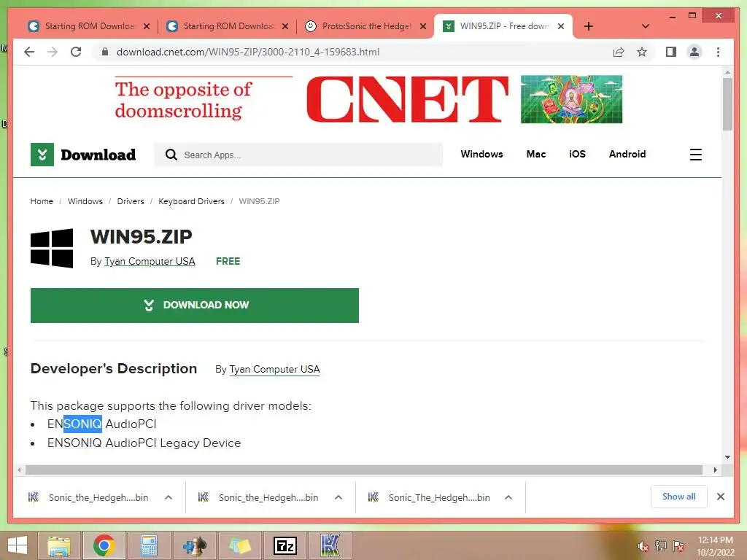
Task: Open the iOS category
Action: point(577,154)
